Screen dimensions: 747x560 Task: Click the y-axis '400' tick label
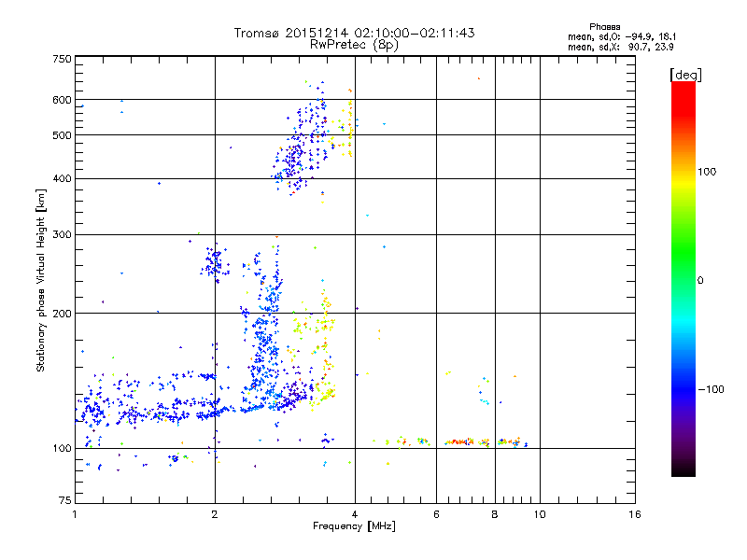click(x=62, y=179)
